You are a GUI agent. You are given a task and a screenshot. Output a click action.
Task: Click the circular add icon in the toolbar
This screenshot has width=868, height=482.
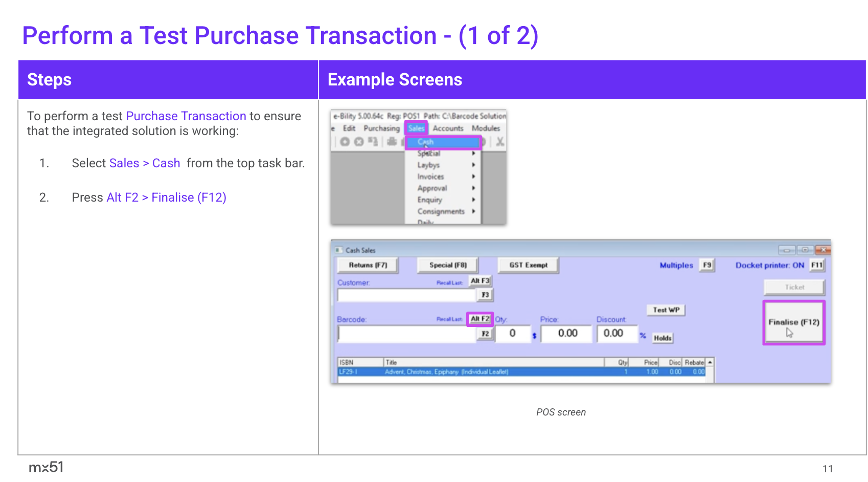[345, 142]
